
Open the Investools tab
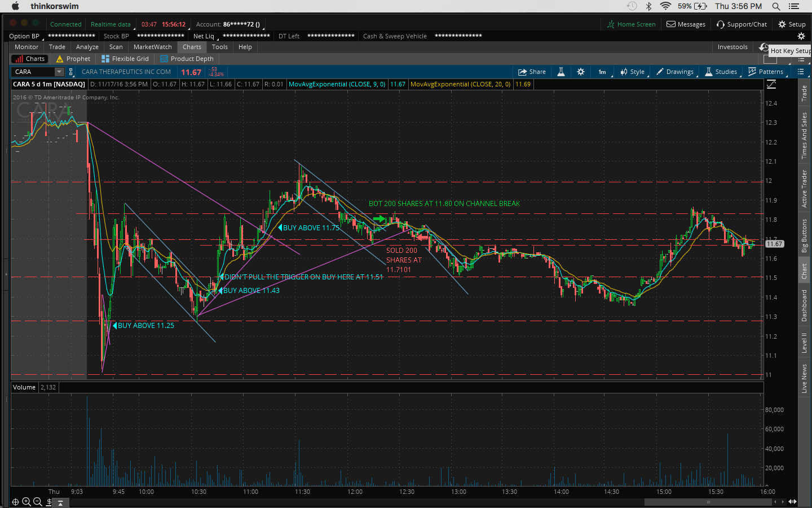click(x=732, y=47)
